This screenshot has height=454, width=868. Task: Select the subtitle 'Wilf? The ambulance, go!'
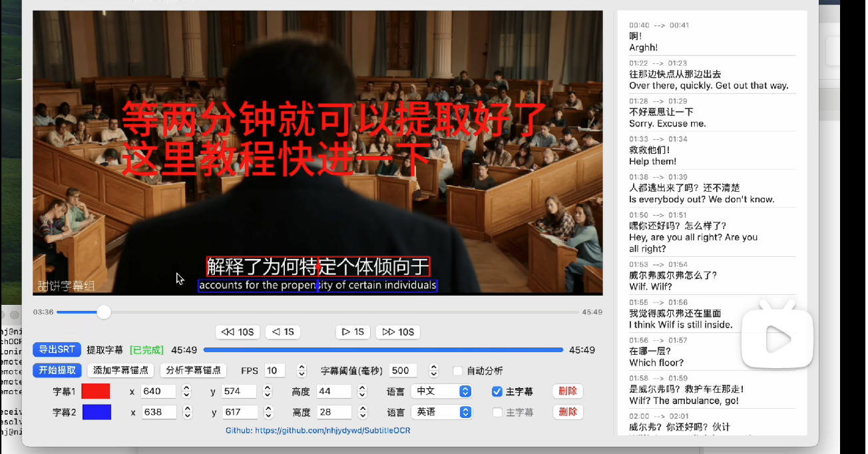684,401
